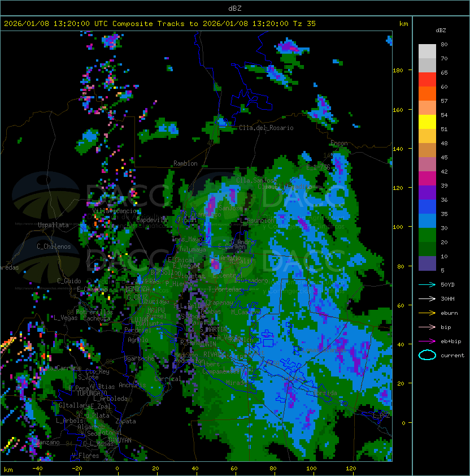
Task: Select the 'S_MARTIN' map label
Action: pyautogui.click(x=214, y=329)
